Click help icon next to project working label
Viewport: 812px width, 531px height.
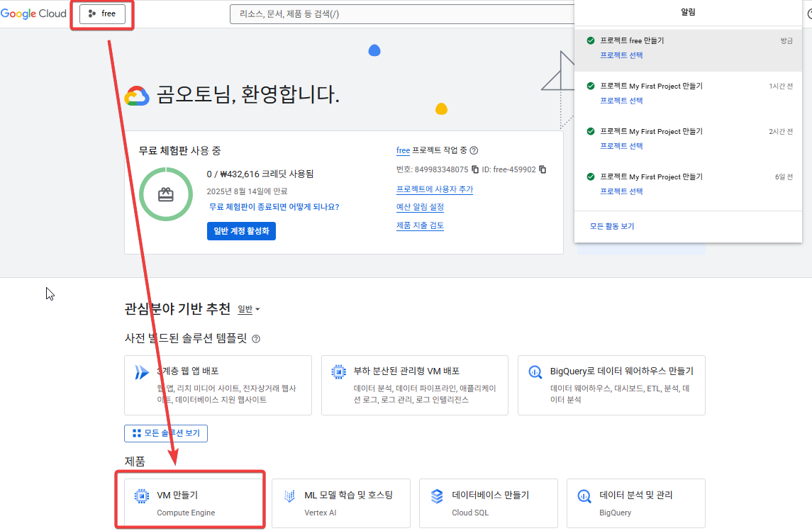(474, 150)
